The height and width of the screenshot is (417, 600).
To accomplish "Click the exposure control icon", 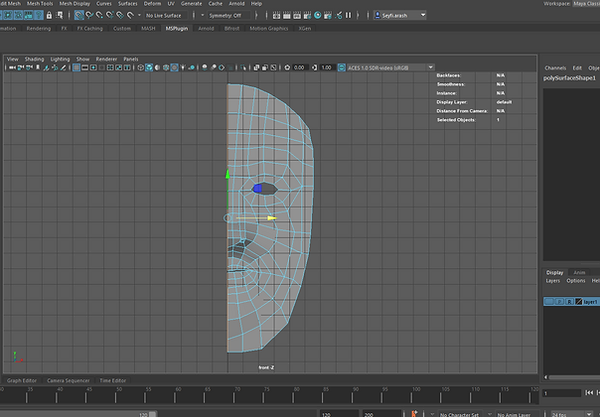I will [287, 68].
